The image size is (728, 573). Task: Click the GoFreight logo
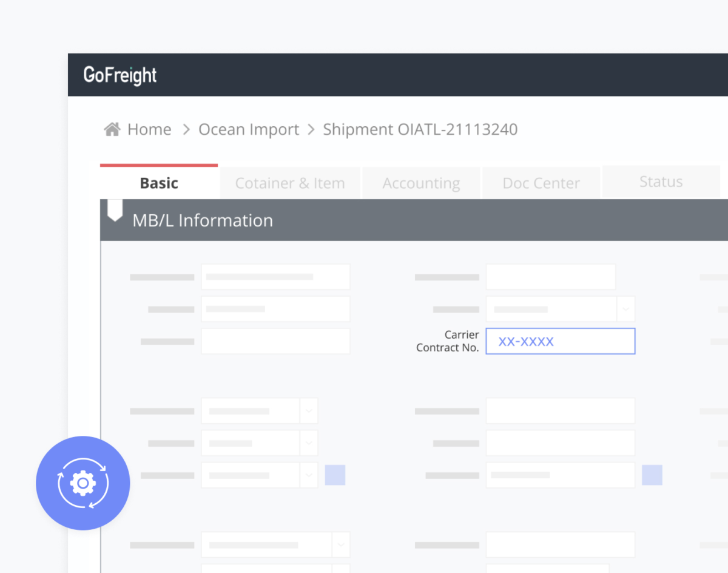point(120,75)
